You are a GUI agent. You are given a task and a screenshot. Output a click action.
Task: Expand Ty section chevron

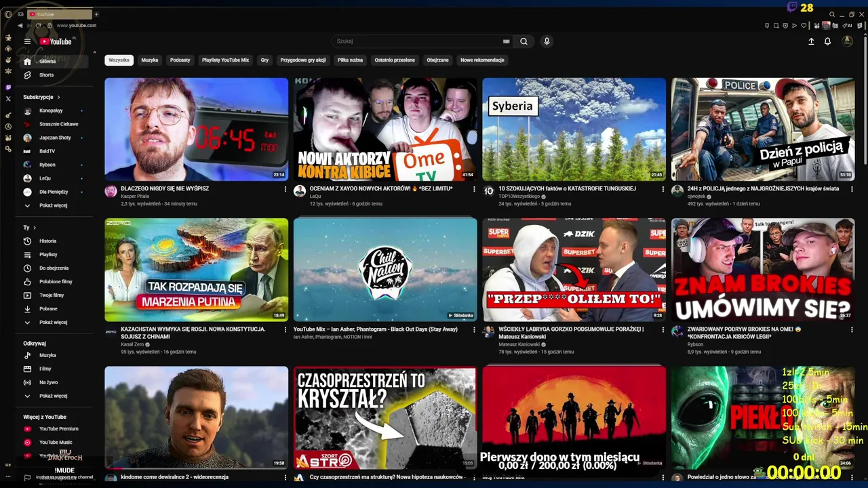tap(35, 228)
